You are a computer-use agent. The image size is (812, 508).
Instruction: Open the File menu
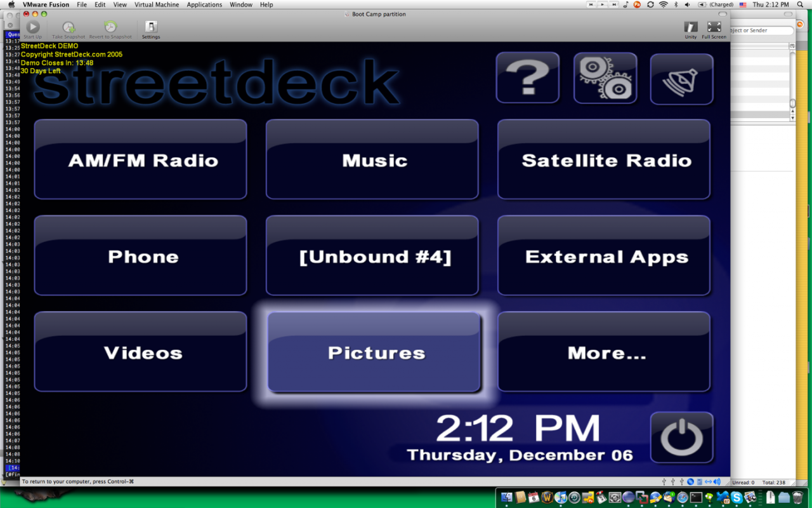82,4
